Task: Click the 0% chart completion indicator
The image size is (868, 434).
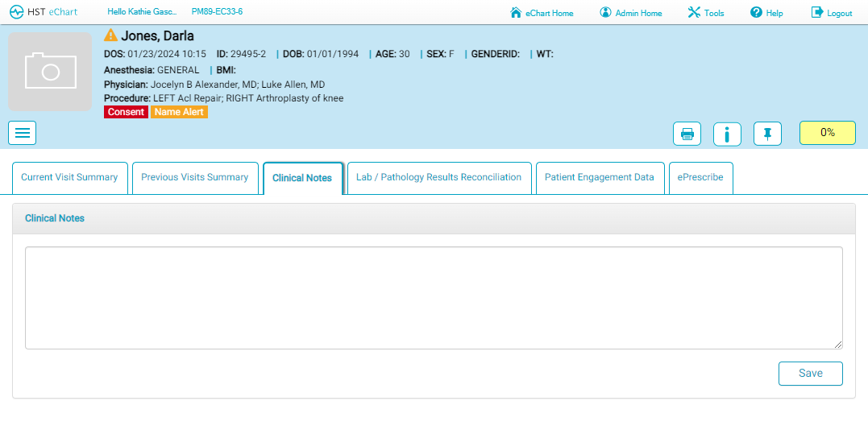Action: tap(827, 133)
